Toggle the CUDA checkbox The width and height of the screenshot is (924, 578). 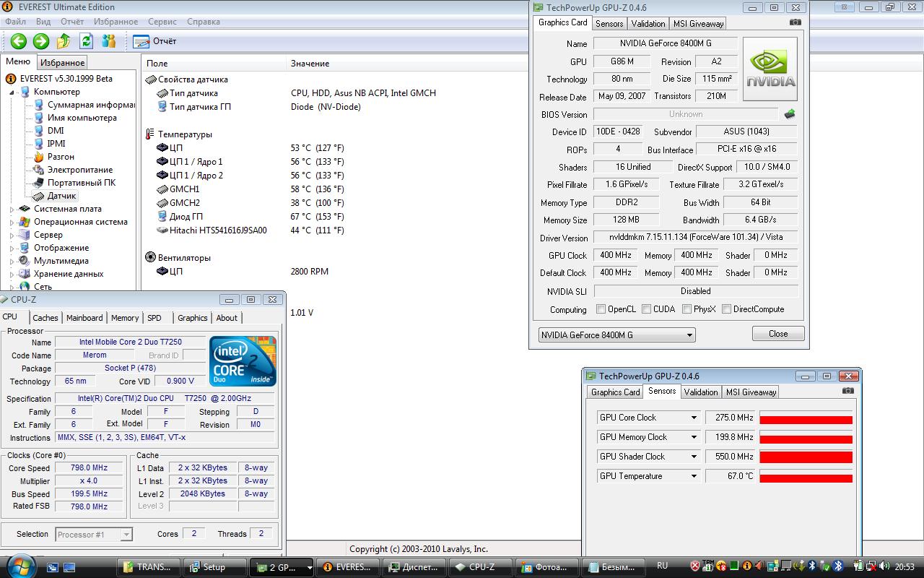click(x=646, y=309)
